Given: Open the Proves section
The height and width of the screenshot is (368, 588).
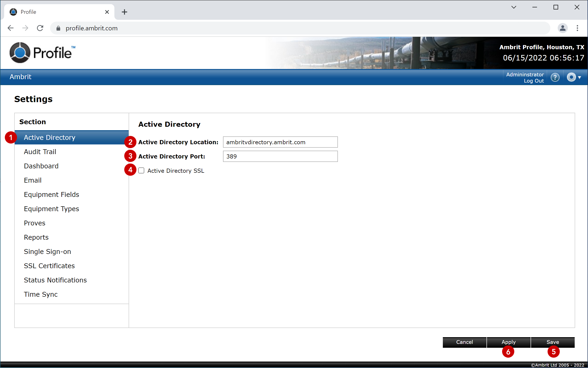Looking at the screenshot, I should pos(72,223).
